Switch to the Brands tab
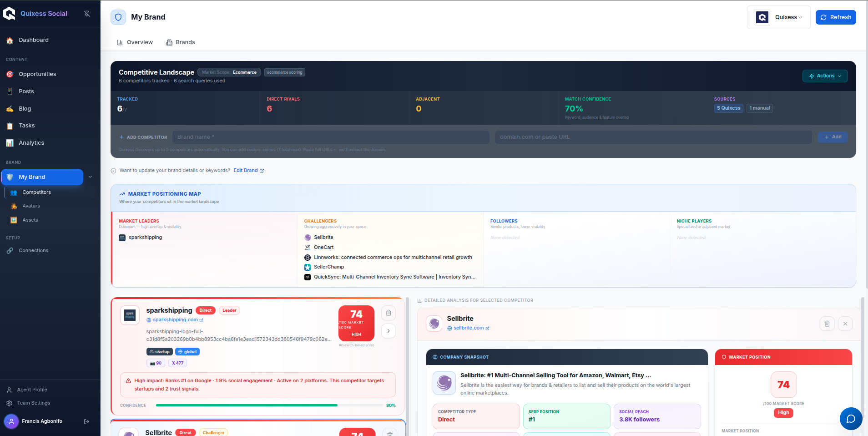 [x=181, y=42]
